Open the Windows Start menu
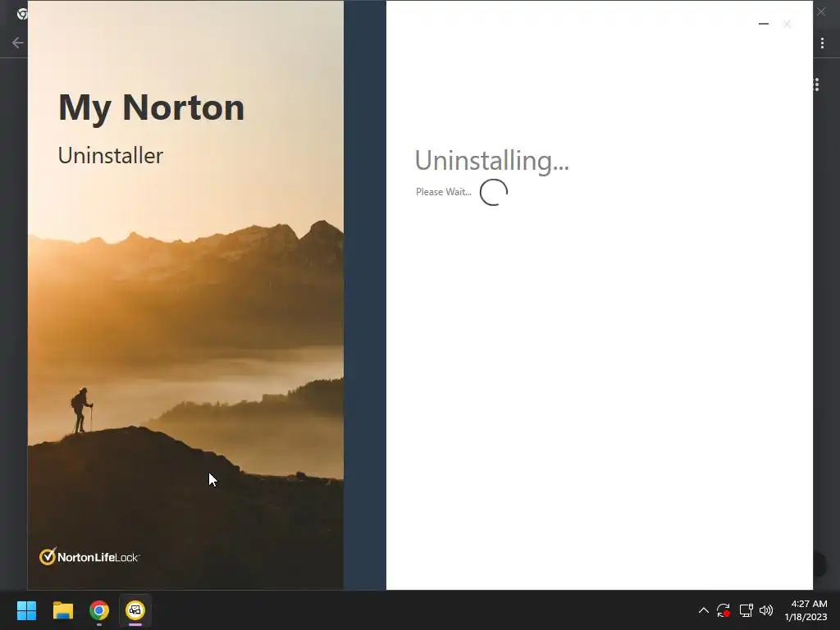Image resolution: width=840 pixels, height=630 pixels. click(x=26, y=610)
